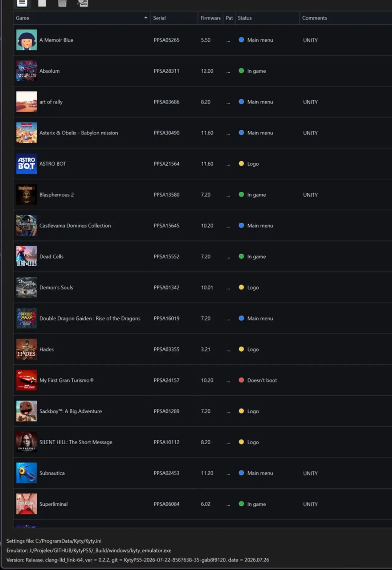Click the Version info text
Screen dimensions: 392x570
point(138,560)
